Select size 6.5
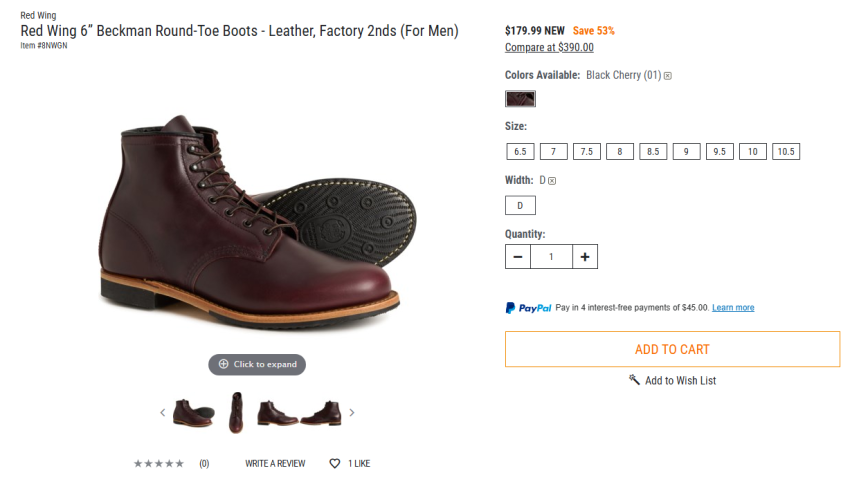Viewport: 850px width, 502px height. (519, 152)
